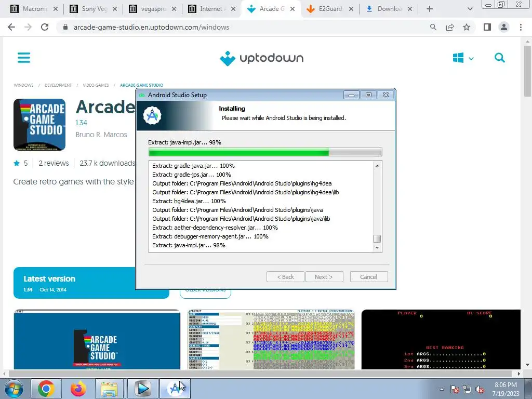Click the Uptodown logo
Screen dimensions: 532x399
coord(262,58)
